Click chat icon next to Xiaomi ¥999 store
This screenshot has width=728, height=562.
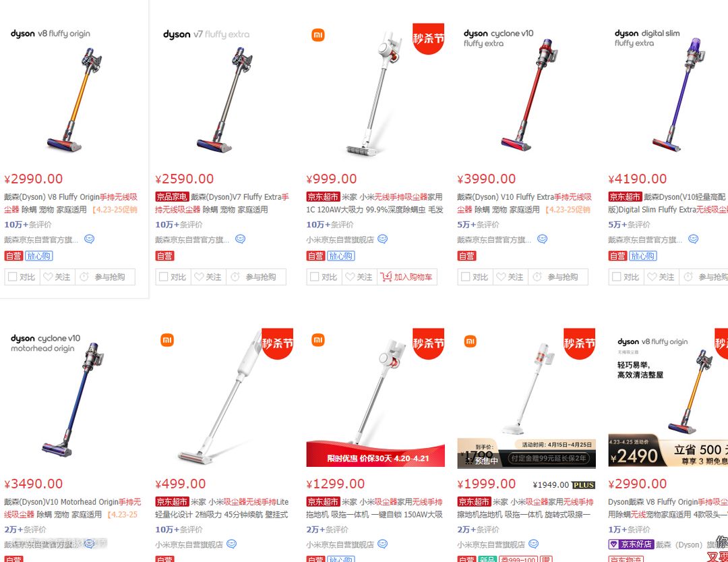[383, 239]
